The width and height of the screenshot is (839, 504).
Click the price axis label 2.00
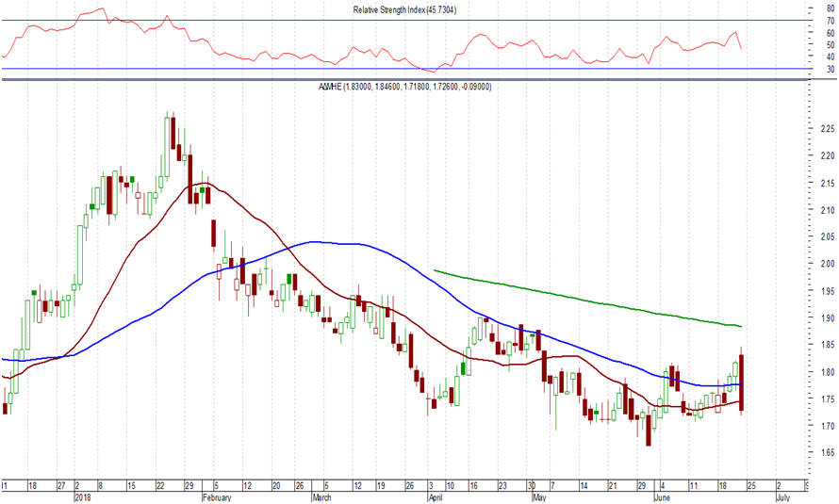coord(828,264)
